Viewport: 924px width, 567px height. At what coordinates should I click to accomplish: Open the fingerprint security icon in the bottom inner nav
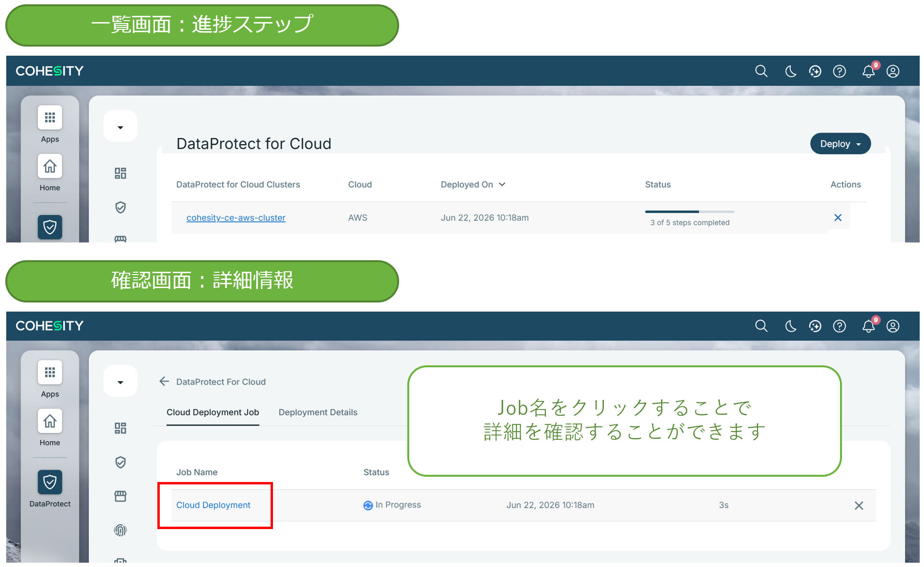(120, 530)
